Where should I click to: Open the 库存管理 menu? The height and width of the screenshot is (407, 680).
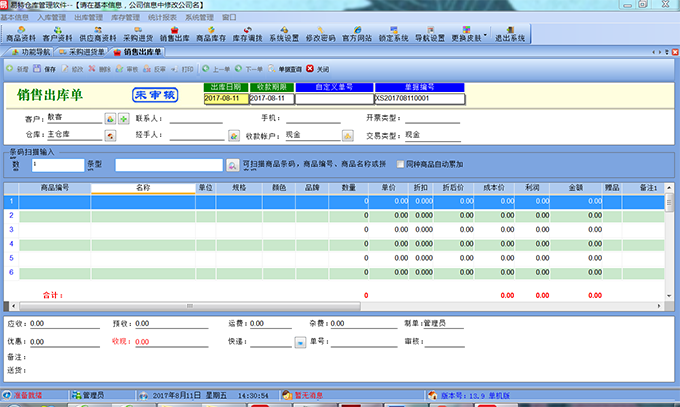coord(125,17)
